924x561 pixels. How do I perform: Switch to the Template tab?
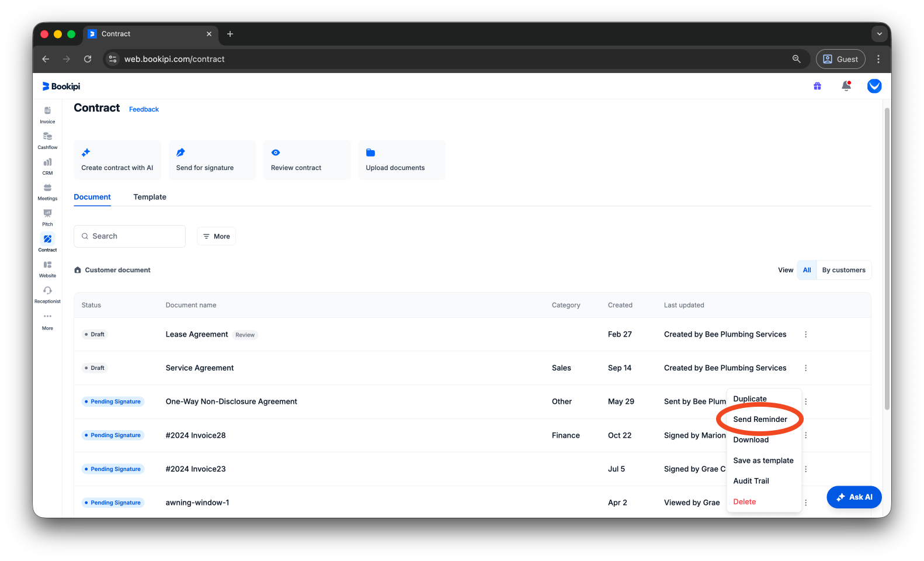(150, 197)
